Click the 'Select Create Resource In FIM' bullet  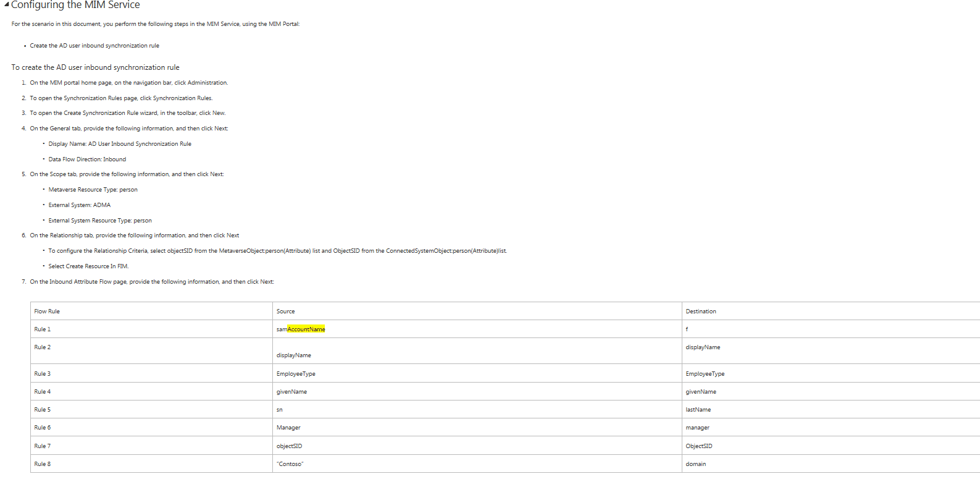click(88, 266)
